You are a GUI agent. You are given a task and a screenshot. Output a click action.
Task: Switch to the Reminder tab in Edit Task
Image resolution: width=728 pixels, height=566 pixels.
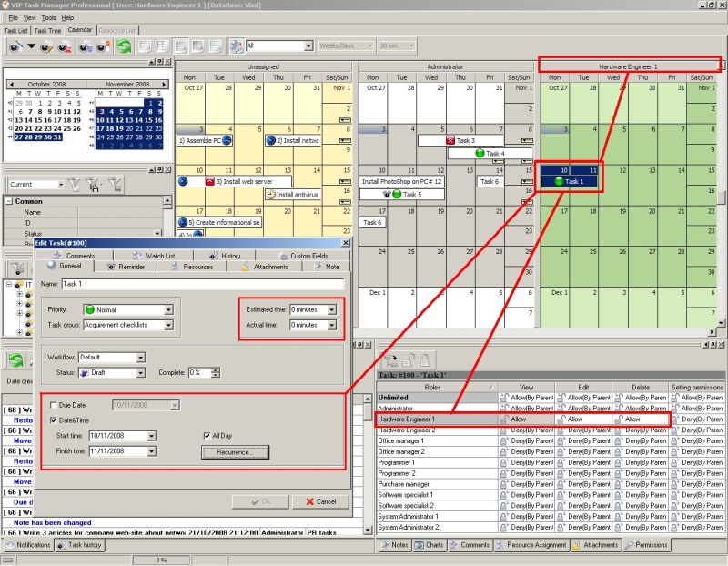coord(126,267)
